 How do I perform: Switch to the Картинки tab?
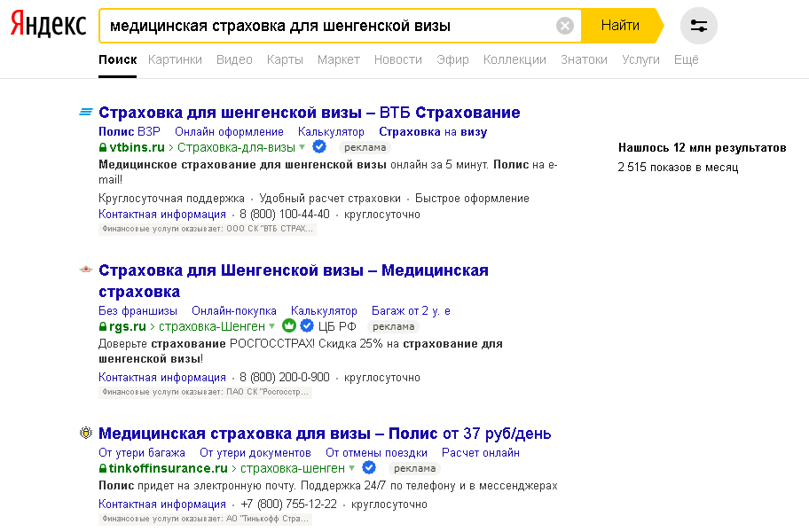point(175,59)
